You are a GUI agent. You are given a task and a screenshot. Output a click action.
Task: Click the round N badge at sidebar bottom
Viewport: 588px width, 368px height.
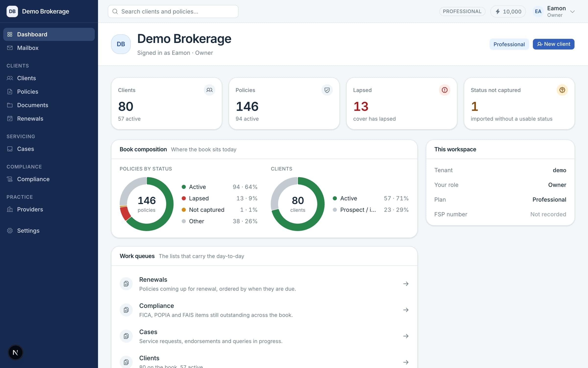15,353
